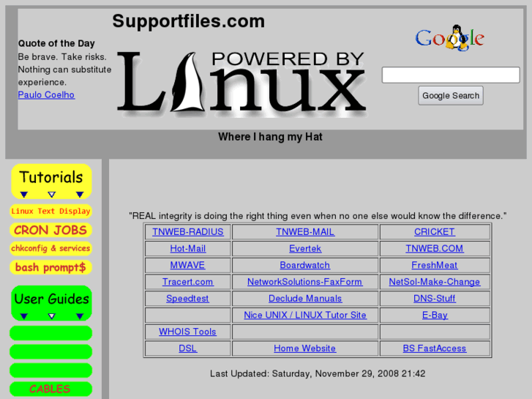Image resolution: width=532 pixels, height=399 pixels.
Task: Click the Supportfiles.com page title
Action: [188, 21]
